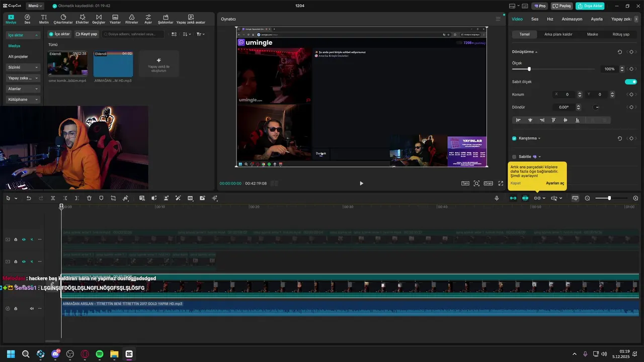Toggle the Sabit ölçek switch
644x362 pixels.
point(631,81)
